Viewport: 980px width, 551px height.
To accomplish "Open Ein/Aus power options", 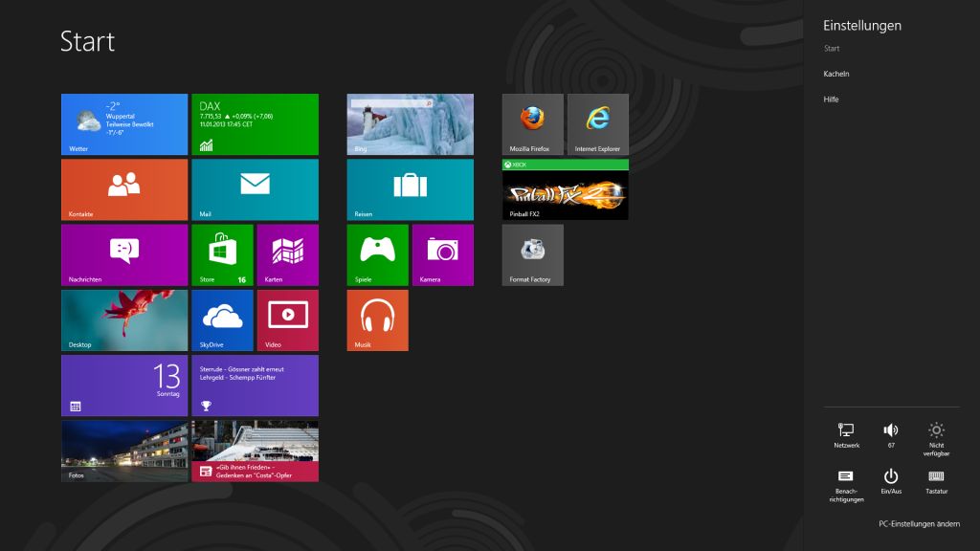I will tap(891, 482).
